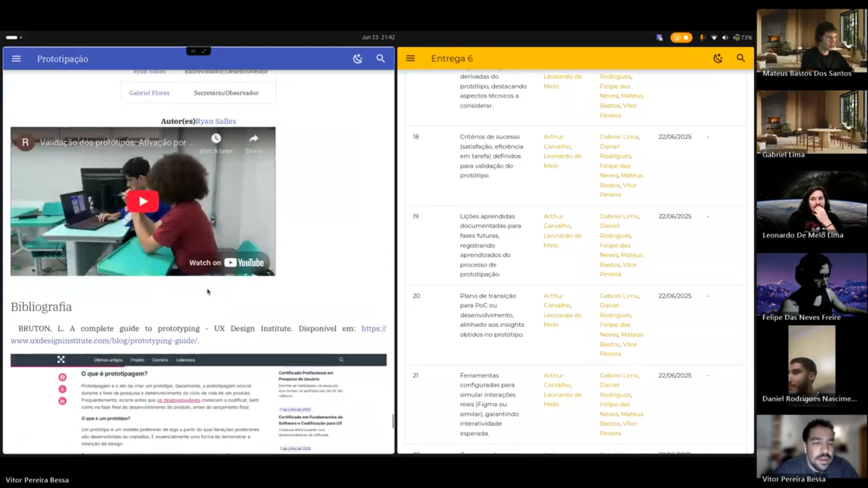Open the video title Validação dos protótipos
This screenshot has width=868, height=488.
117,142
